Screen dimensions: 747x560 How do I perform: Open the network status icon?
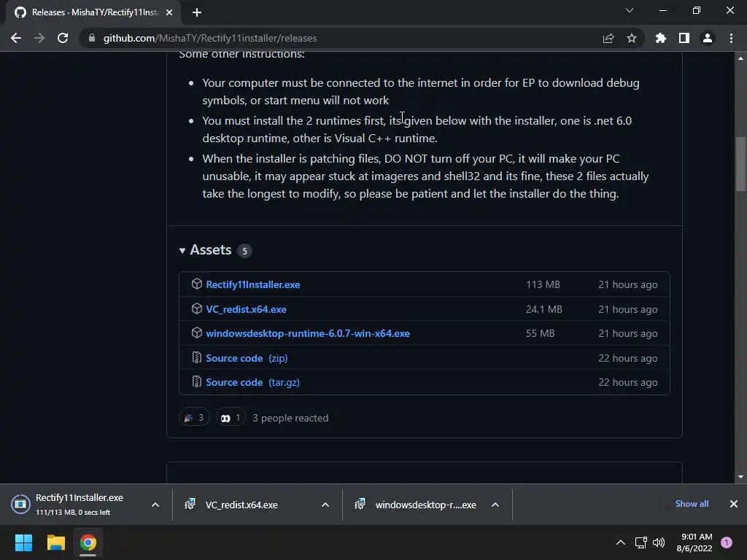pyautogui.click(x=641, y=542)
